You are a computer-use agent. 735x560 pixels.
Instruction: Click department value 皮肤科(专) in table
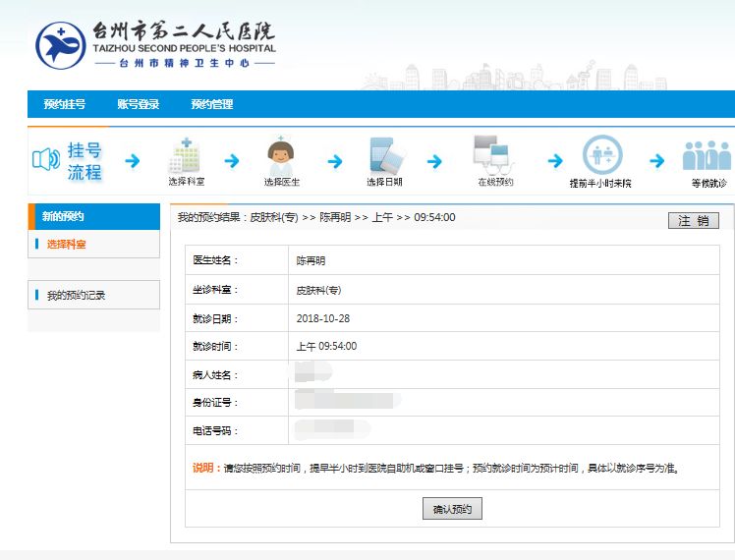(318, 291)
